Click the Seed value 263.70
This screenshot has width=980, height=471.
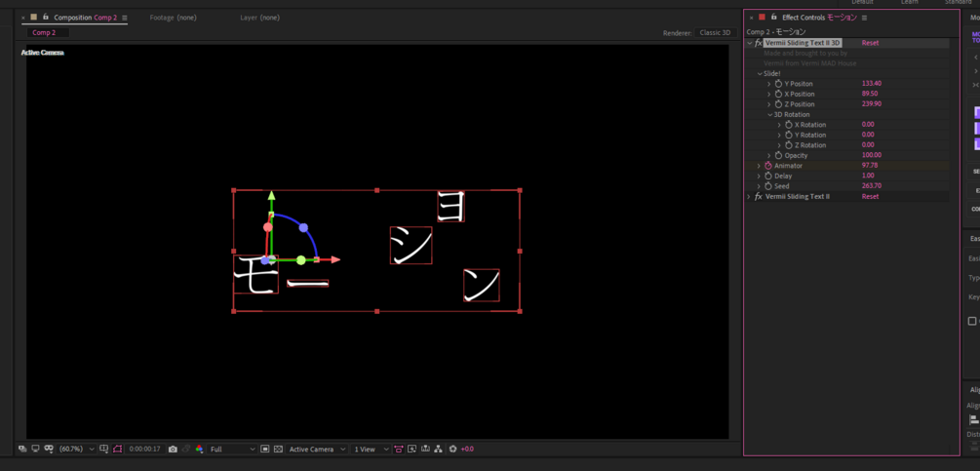tap(871, 186)
